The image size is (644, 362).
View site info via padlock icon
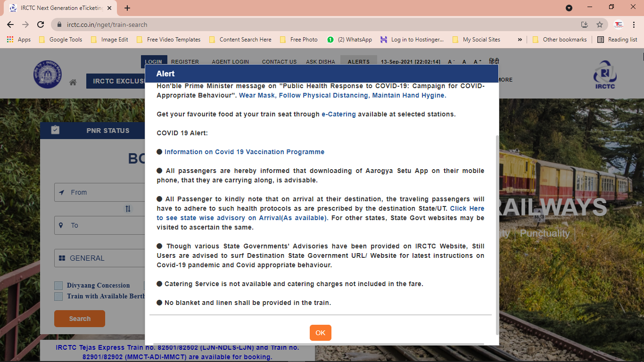coord(59,25)
